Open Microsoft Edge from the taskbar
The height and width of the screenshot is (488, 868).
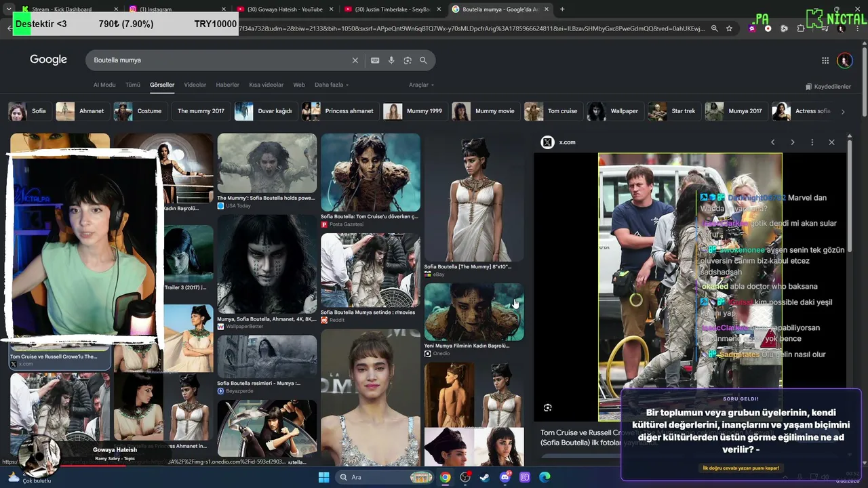[x=545, y=477]
